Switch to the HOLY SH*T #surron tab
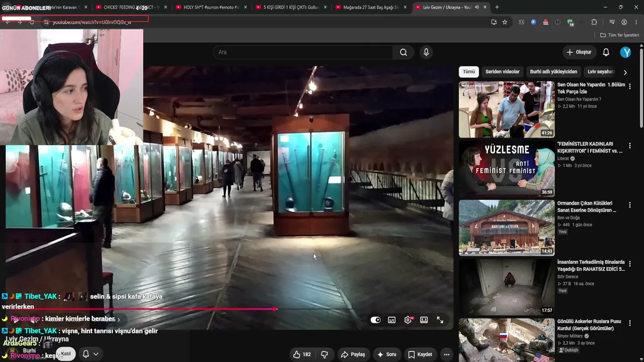 tap(210, 7)
